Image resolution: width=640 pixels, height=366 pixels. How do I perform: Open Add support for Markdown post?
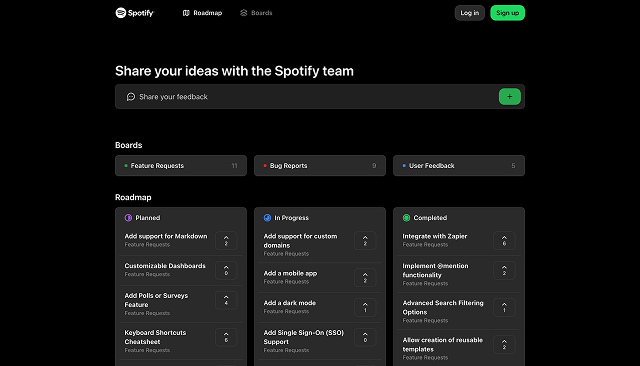166,236
